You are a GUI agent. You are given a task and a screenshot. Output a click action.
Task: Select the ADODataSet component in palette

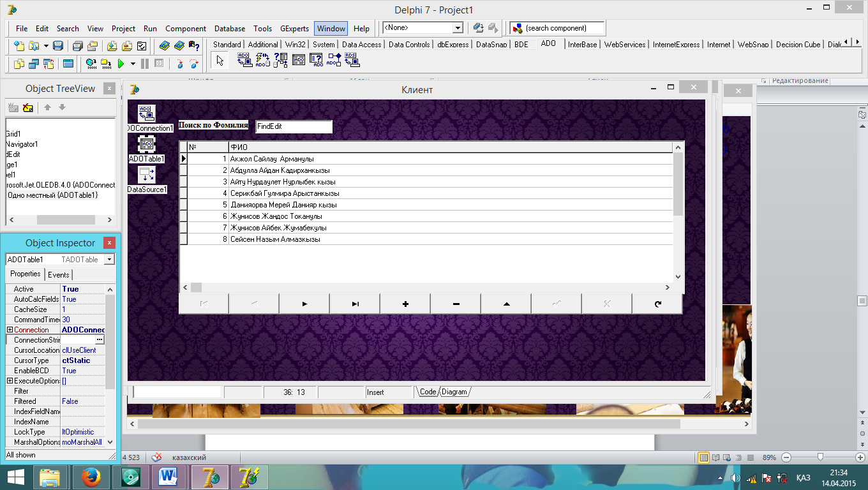click(280, 60)
